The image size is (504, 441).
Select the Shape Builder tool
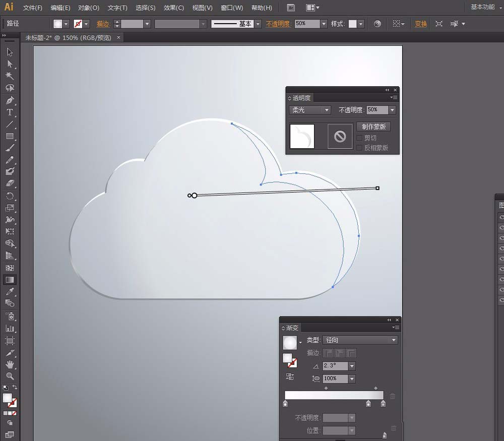10,243
